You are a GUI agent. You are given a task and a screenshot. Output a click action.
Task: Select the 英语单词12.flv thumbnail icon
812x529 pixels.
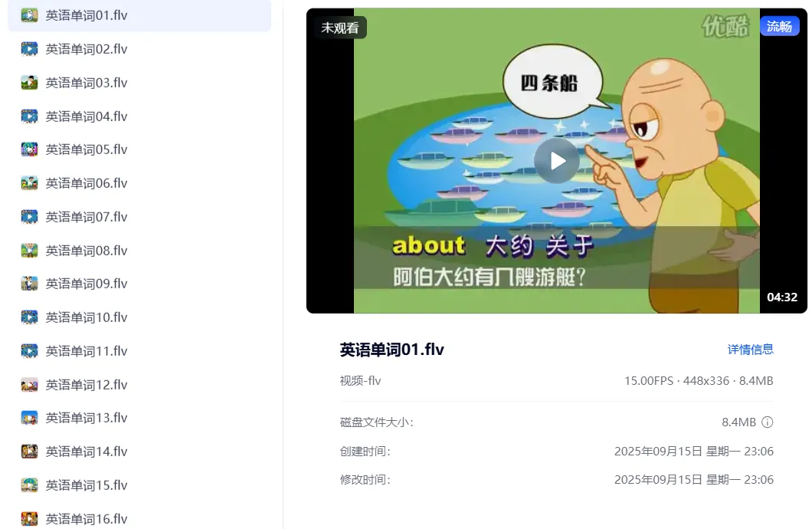pos(30,385)
